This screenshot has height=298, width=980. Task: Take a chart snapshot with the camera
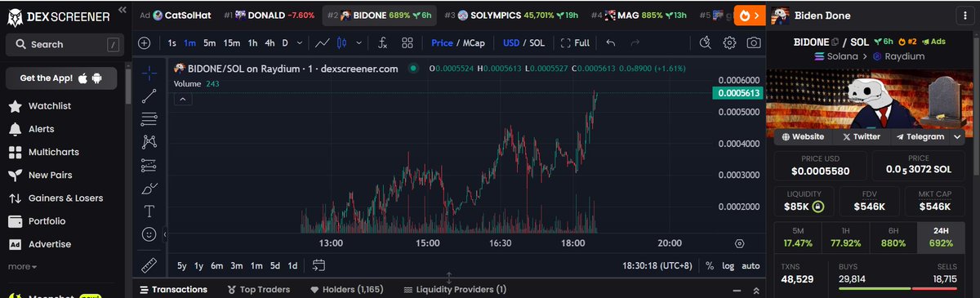pos(755,42)
